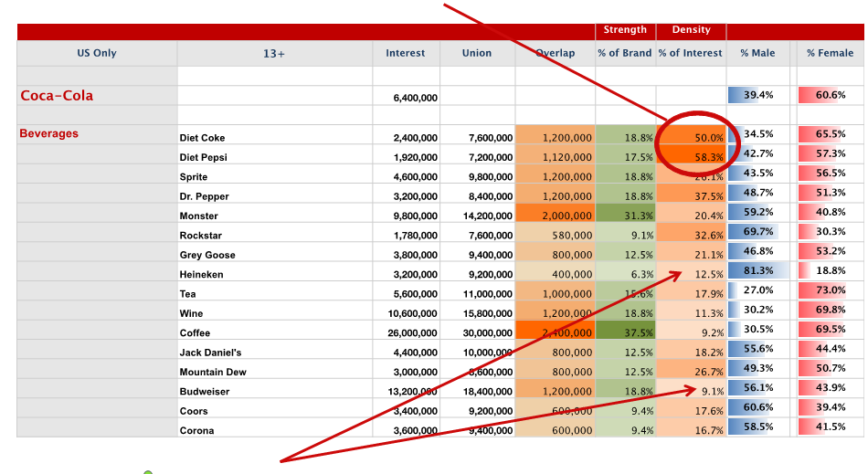868x474 pixels.
Task: Select the Beverages category label
Action: (x=49, y=134)
